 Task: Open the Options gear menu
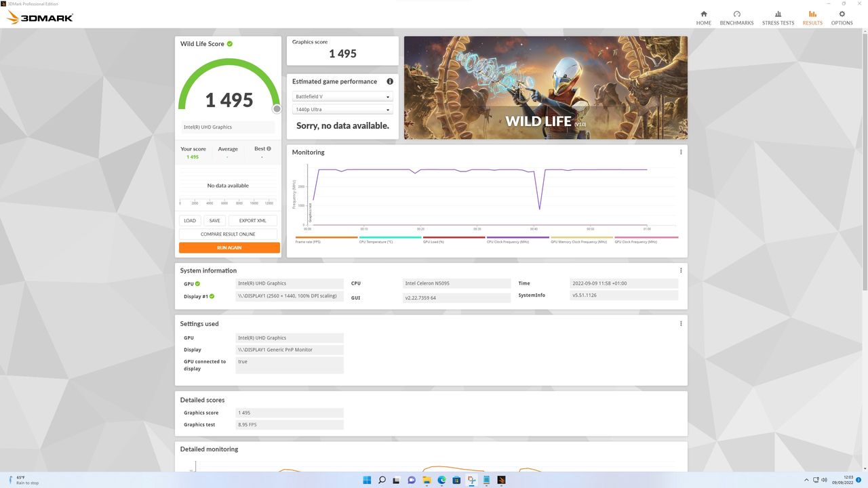842,18
